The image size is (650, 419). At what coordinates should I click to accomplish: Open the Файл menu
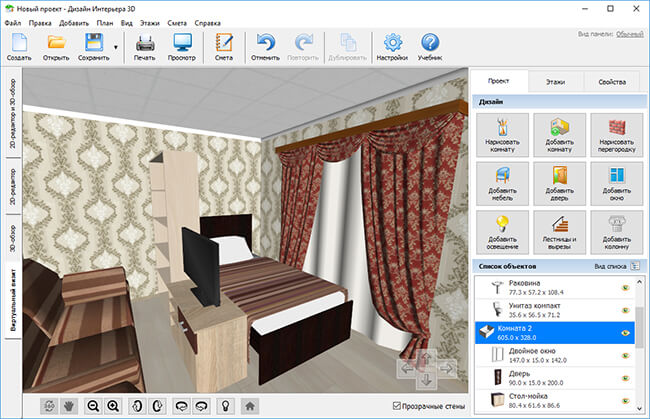click(x=13, y=23)
